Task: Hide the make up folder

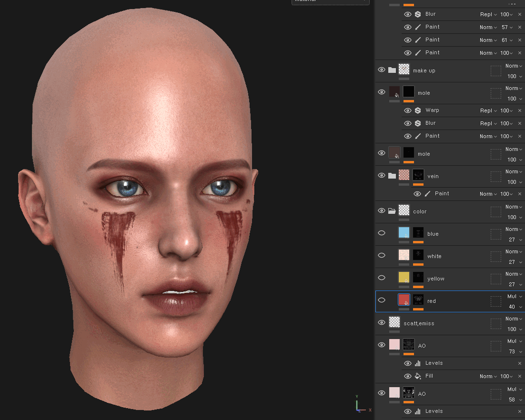Action: click(x=382, y=70)
